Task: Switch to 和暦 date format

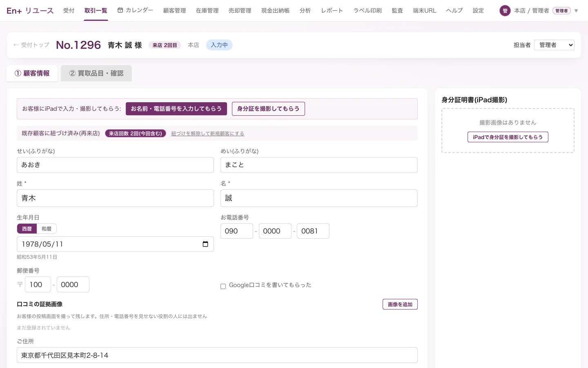Action: (x=47, y=229)
